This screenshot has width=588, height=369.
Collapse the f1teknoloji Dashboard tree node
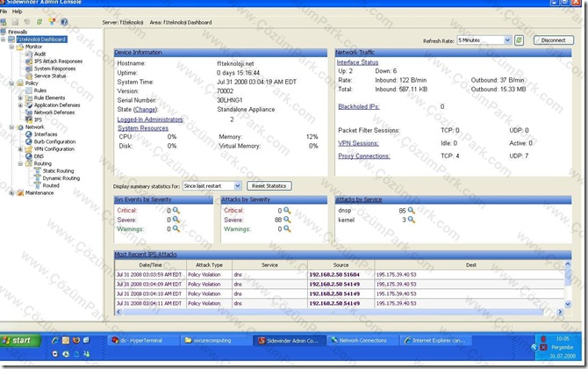click(4, 39)
